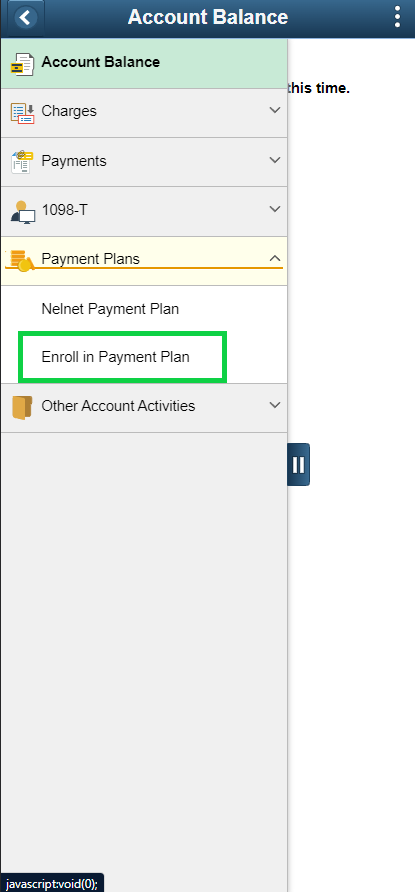415x892 pixels.
Task: Click the Other Account Activities folder icon
Action: [22, 407]
